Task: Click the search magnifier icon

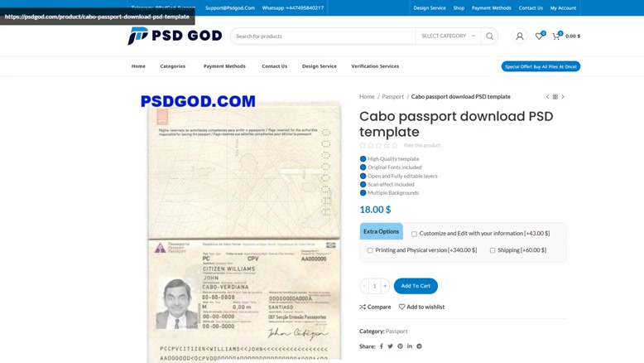Action: pyautogui.click(x=489, y=36)
